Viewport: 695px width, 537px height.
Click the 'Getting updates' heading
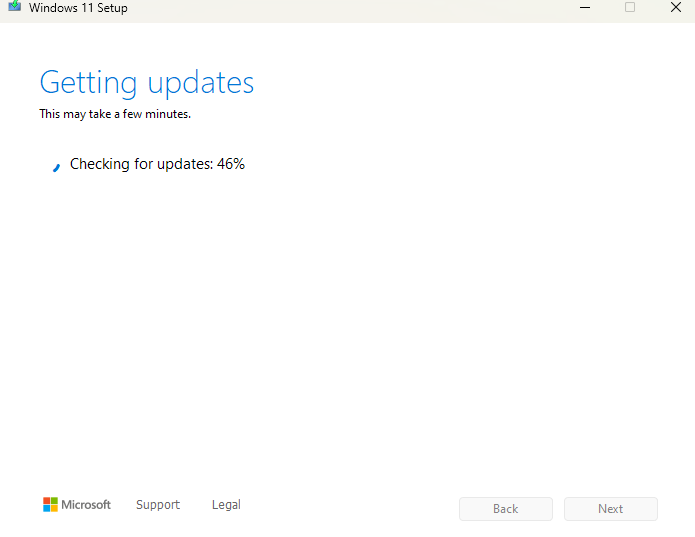[147, 83]
